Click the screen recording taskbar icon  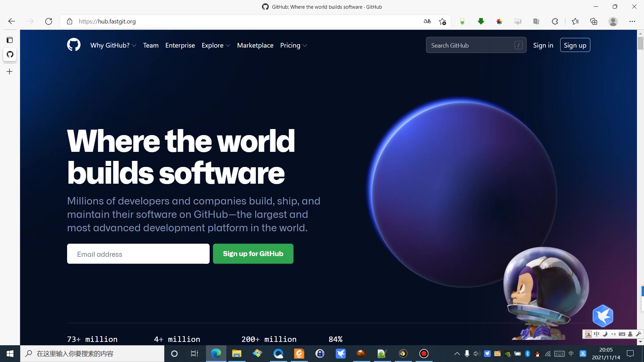[x=424, y=353]
